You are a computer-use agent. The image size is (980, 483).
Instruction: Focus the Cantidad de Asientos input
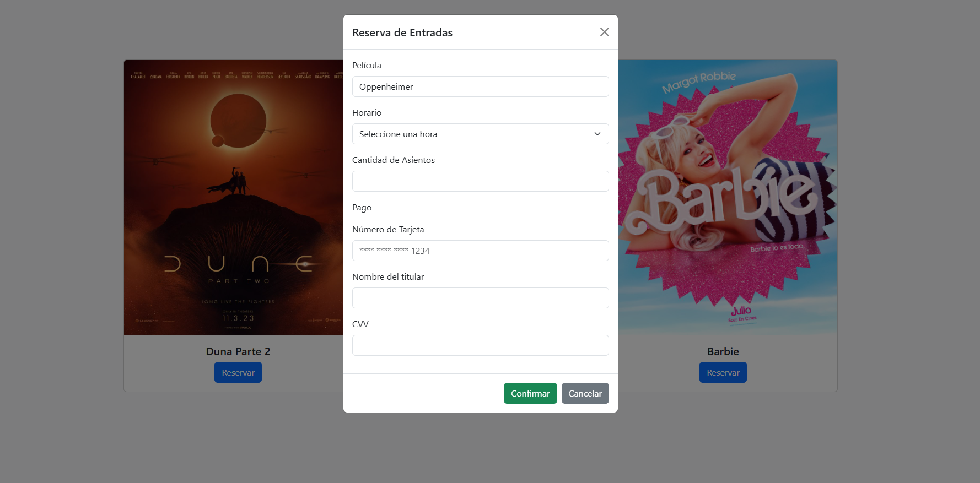coord(480,181)
